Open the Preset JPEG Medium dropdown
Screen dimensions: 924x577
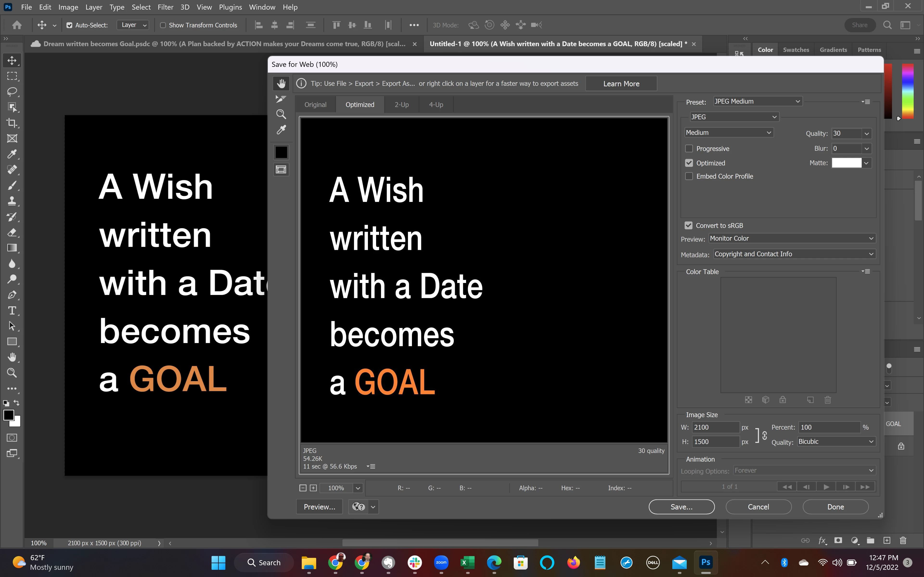click(x=757, y=101)
